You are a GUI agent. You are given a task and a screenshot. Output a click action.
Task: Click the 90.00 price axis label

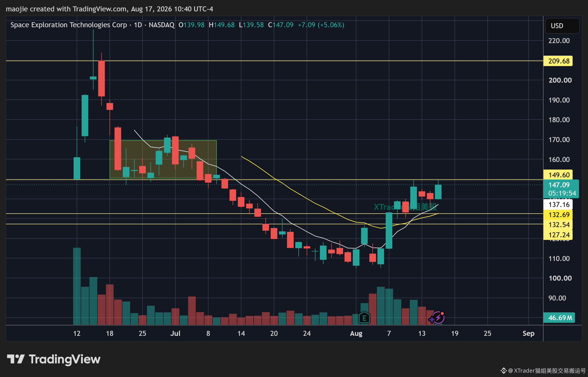(x=557, y=298)
